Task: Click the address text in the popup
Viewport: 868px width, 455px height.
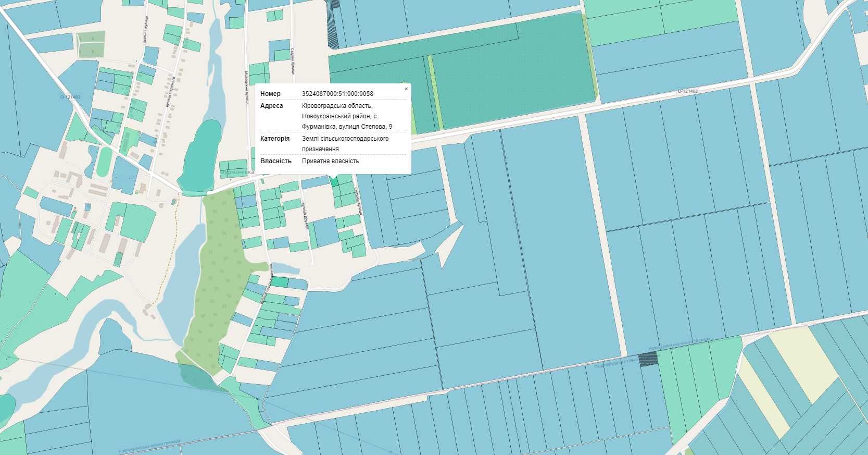Action: point(347,116)
